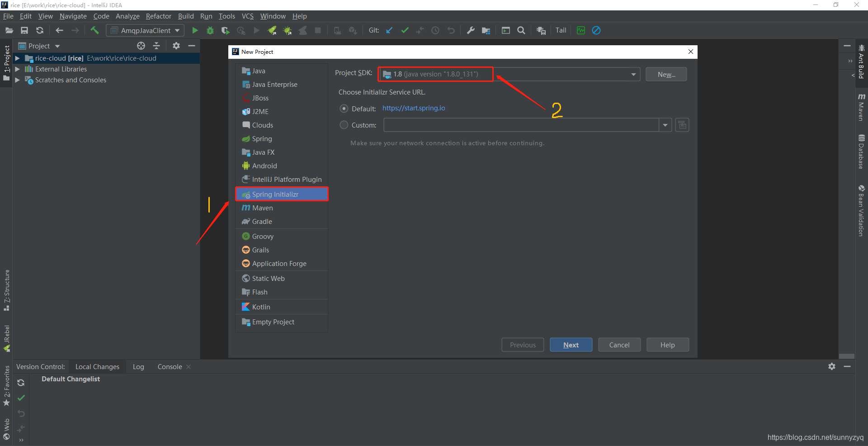Image resolution: width=868 pixels, height=446 pixels.
Task: Click Git Update Project blue arrow
Action: pos(389,30)
